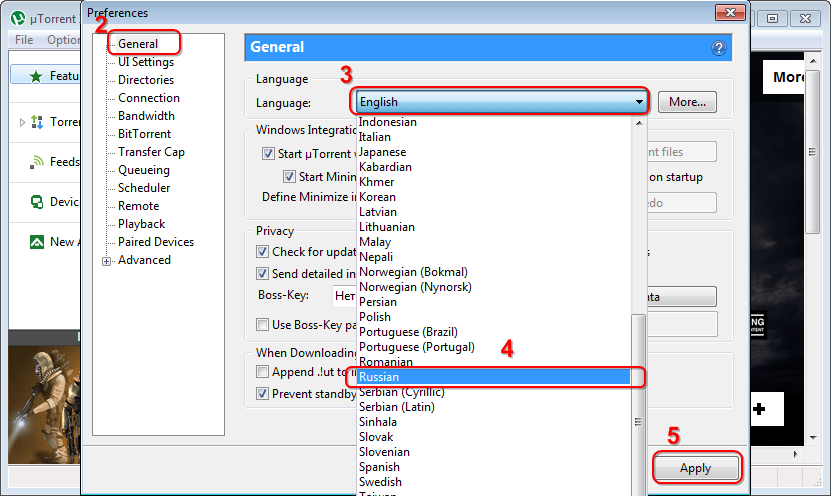
Task: Open Bandwidth preferences page
Action: coord(146,116)
